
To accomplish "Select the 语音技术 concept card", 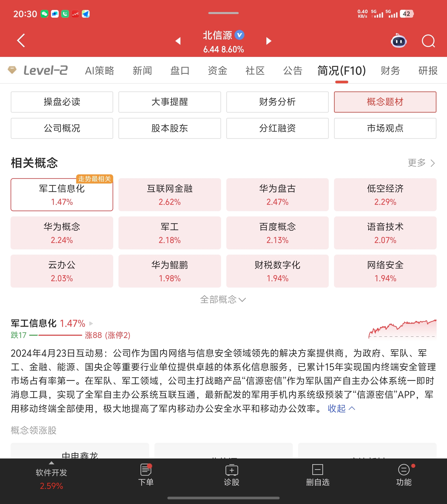I will pyautogui.click(x=385, y=233).
